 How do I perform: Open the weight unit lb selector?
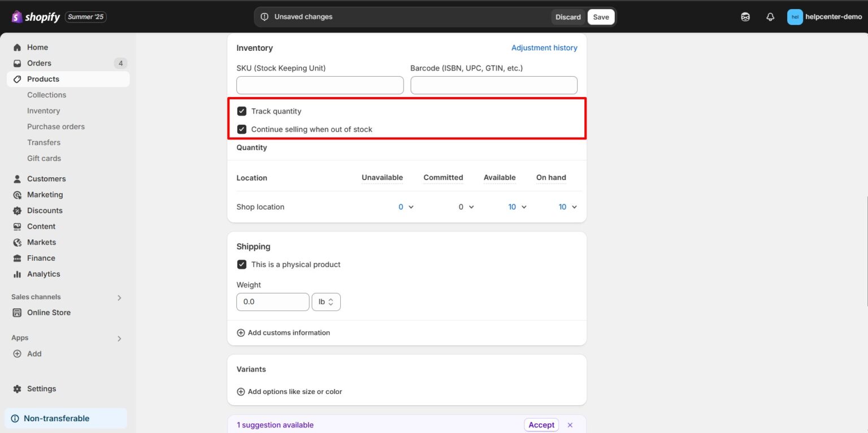[326, 301]
